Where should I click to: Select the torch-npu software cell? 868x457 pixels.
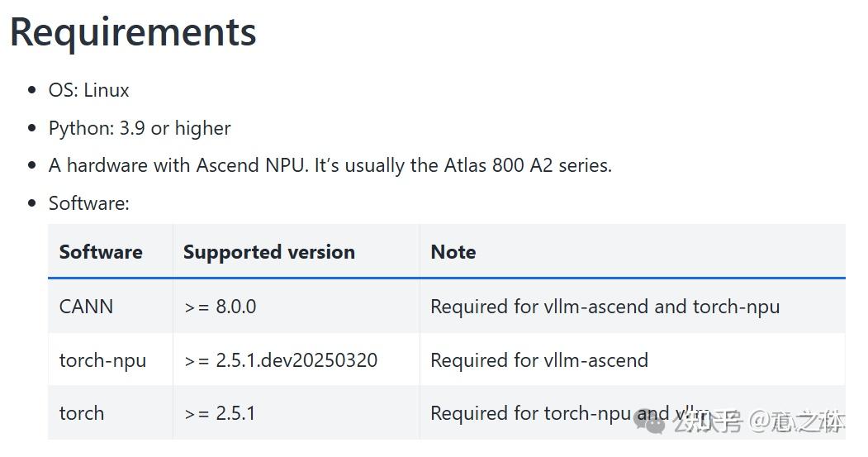102,360
